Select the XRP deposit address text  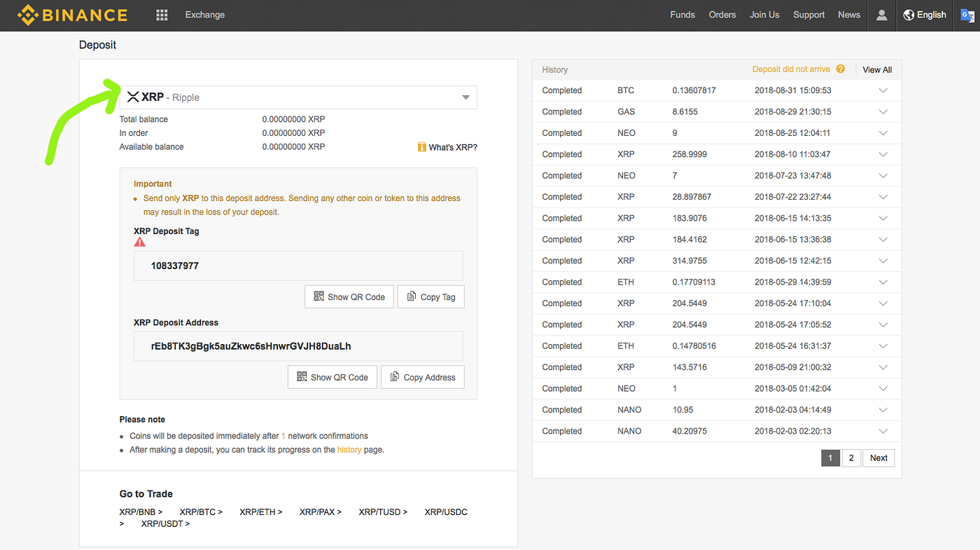tap(251, 347)
